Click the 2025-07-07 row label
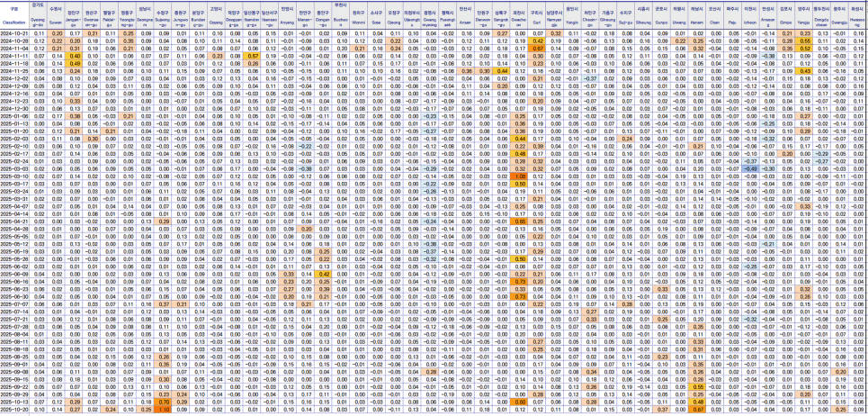This screenshot has height=416, width=868. click(15, 303)
